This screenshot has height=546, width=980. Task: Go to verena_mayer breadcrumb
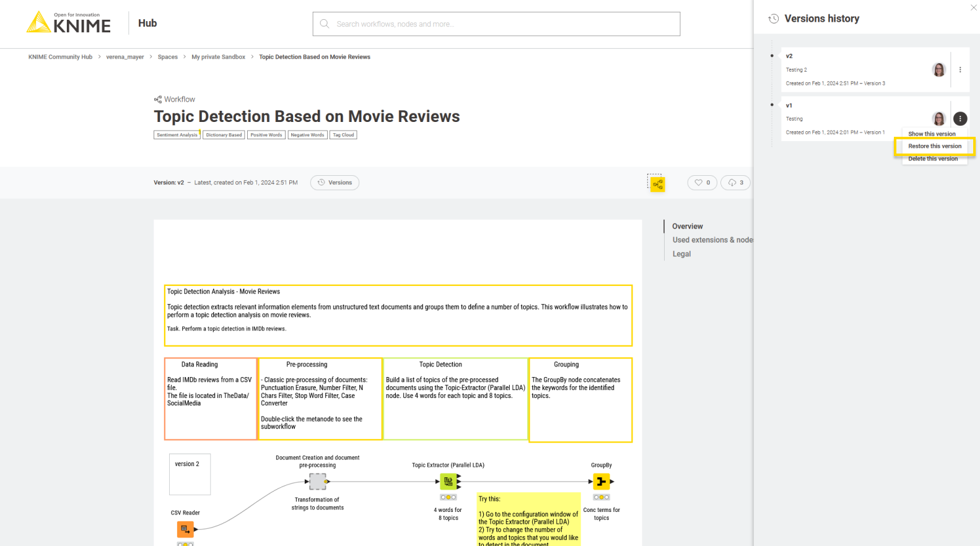click(125, 57)
